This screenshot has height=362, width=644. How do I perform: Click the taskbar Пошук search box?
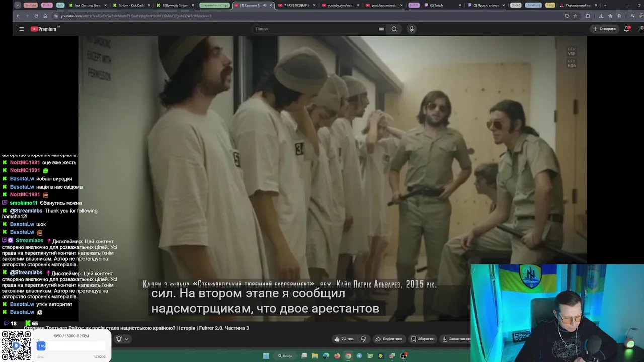coord(285,356)
